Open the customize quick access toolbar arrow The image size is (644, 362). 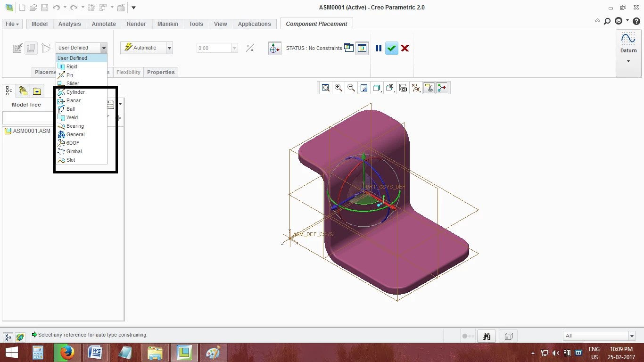(134, 8)
